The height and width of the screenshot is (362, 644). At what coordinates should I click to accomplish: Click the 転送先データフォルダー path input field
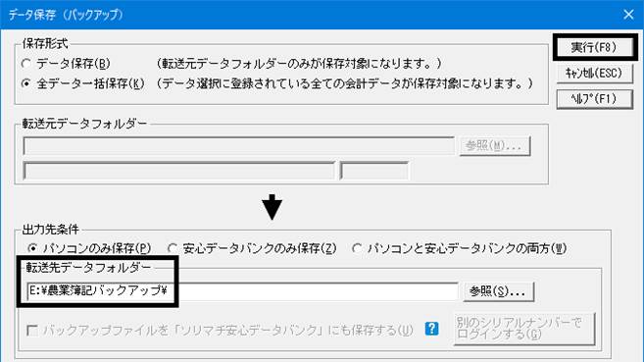coord(242,291)
